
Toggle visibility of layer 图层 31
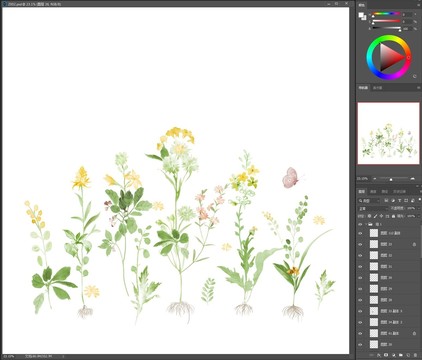pyautogui.click(x=360, y=267)
